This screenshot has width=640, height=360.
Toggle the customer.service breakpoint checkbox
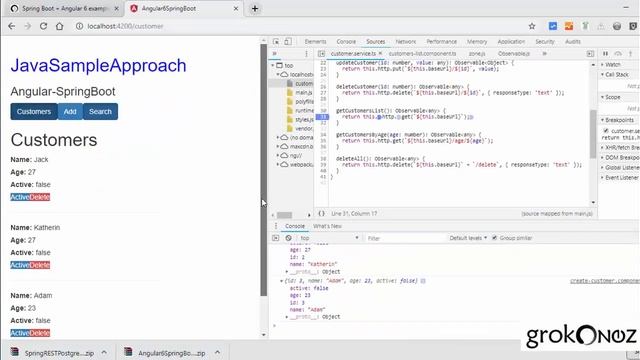click(x=606, y=131)
